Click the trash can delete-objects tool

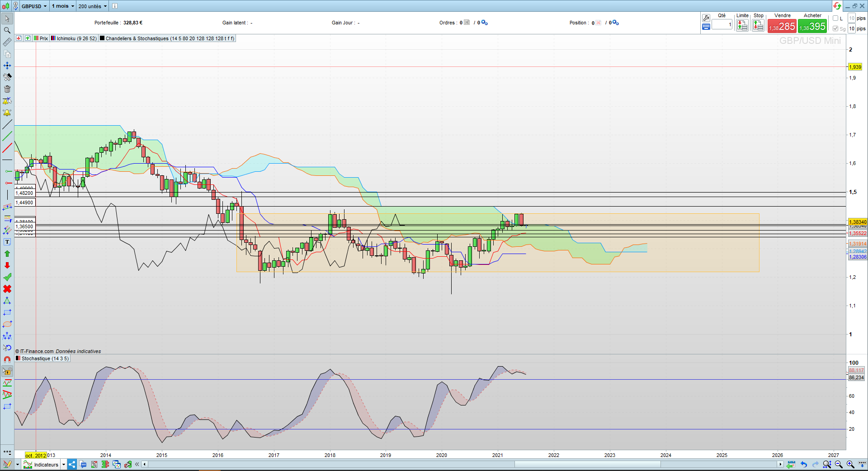pos(7,89)
